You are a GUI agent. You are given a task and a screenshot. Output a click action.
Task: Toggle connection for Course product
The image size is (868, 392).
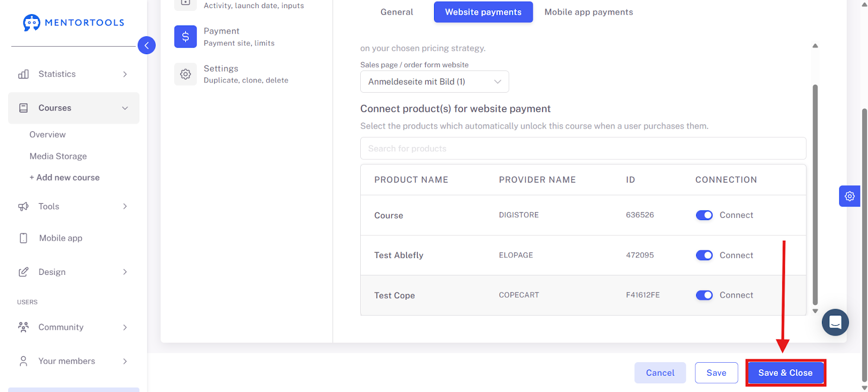pos(704,215)
